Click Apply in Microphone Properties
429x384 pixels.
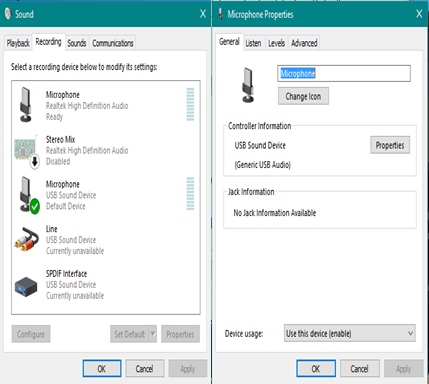tap(403, 369)
